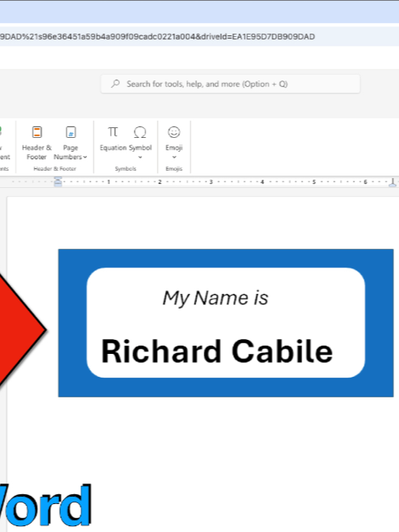Click the right indent marker on the ruler

(x=392, y=182)
